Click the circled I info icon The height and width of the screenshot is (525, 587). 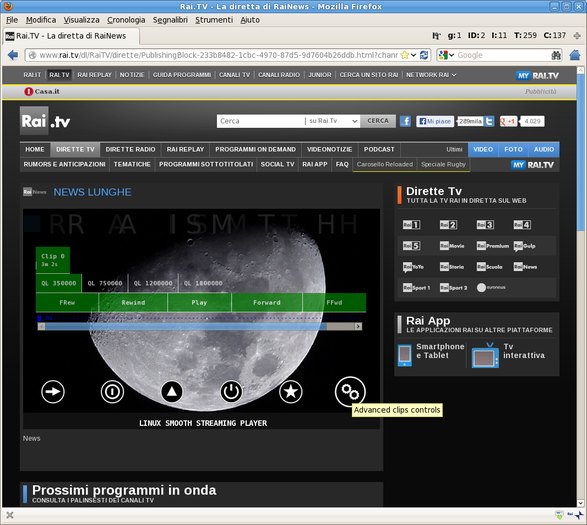pos(112,392)
